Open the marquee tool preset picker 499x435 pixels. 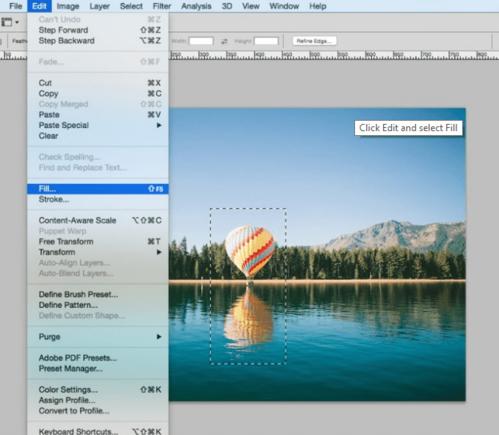pyautogui.click(x=10, y=22)
